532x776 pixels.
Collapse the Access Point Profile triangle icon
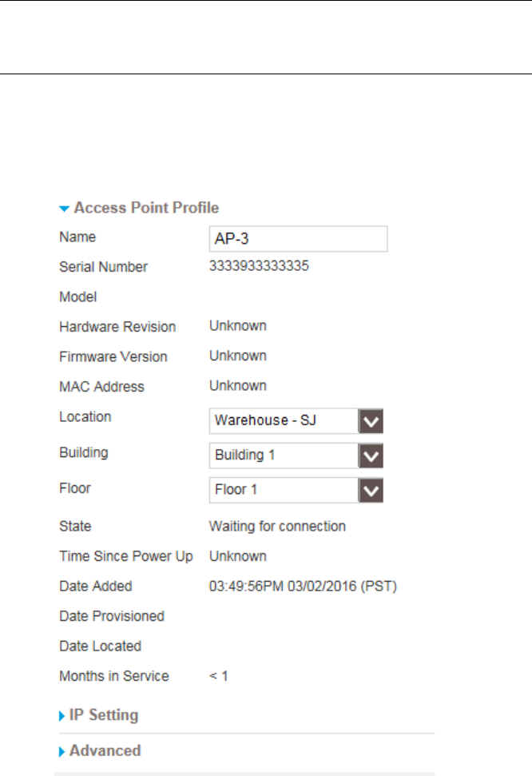click(x=64, y=209)
